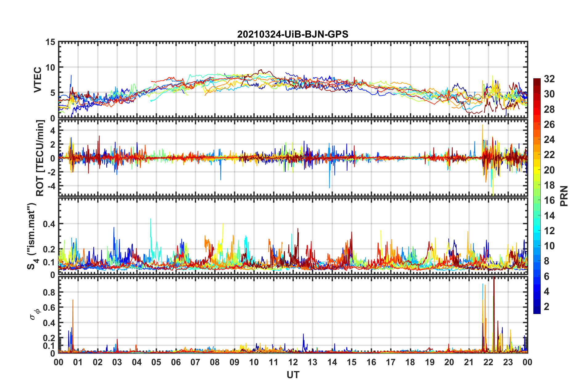Select colorbar tick label 16

pyautogui.click(x=549, y=200)
